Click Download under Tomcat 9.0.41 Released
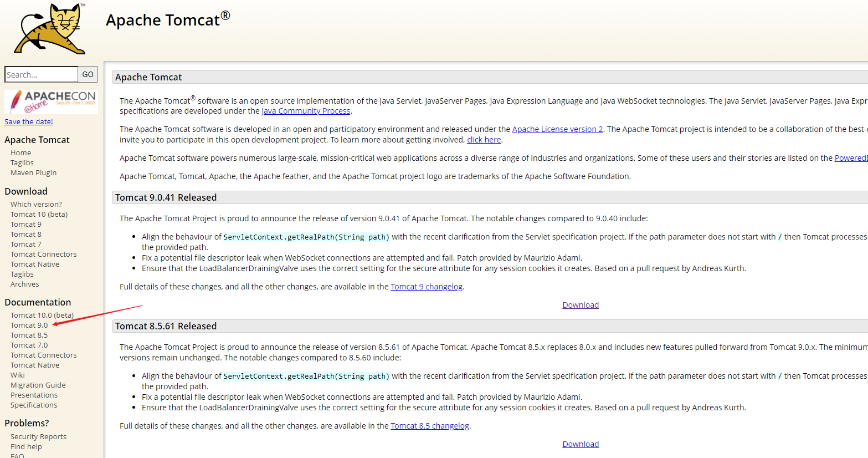Image resolution: width=868 pixels, height=458 pixels. coord(581,305)
